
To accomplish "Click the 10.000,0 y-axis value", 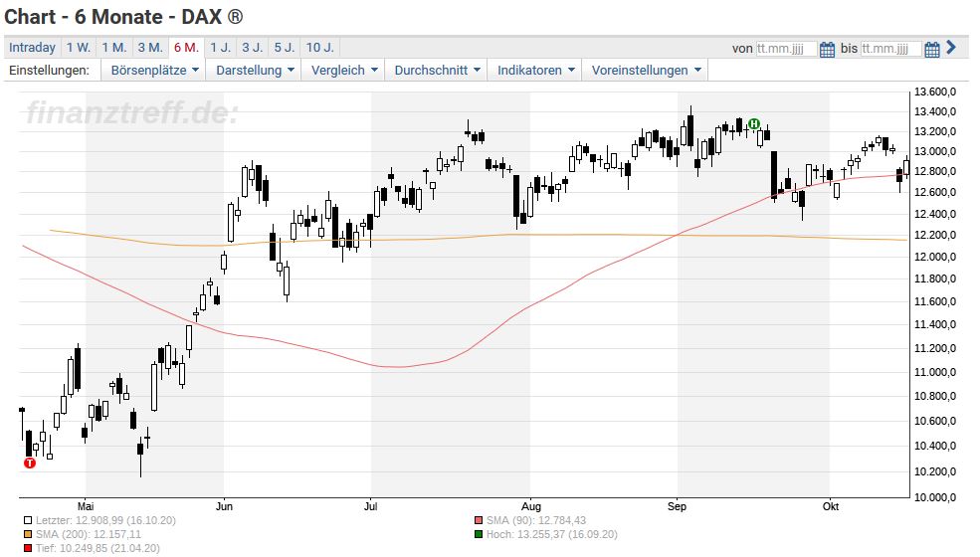I will click(x=934, y=497).
